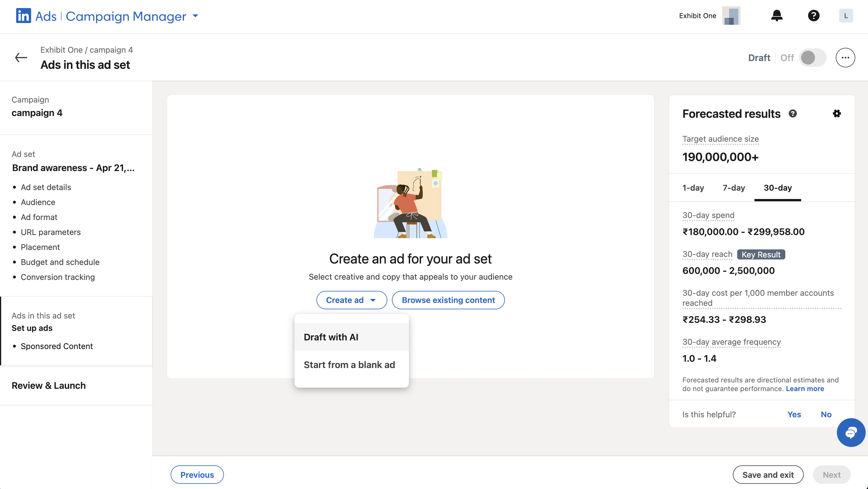Open Forecasted results settings gear

[x=837, y=113]
